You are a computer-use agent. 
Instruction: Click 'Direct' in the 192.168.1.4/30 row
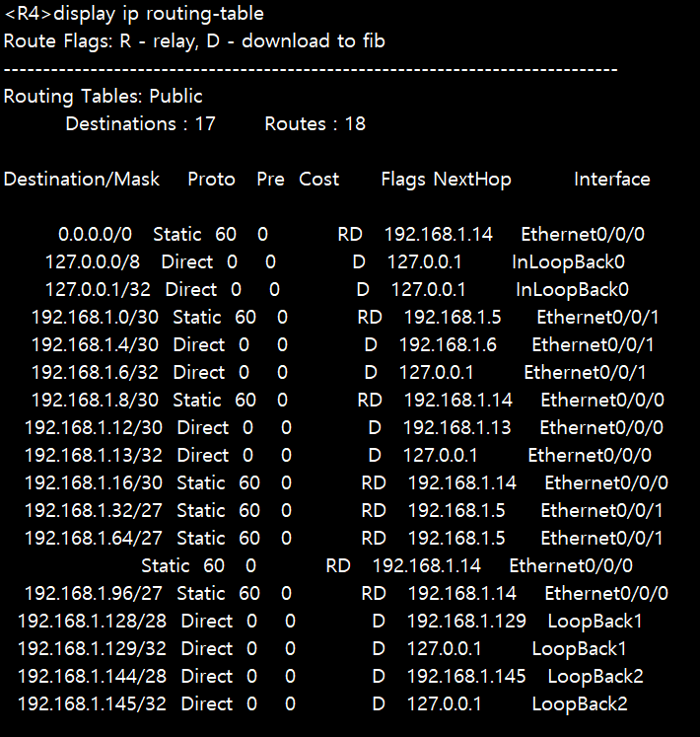click(x=199, y=345)
